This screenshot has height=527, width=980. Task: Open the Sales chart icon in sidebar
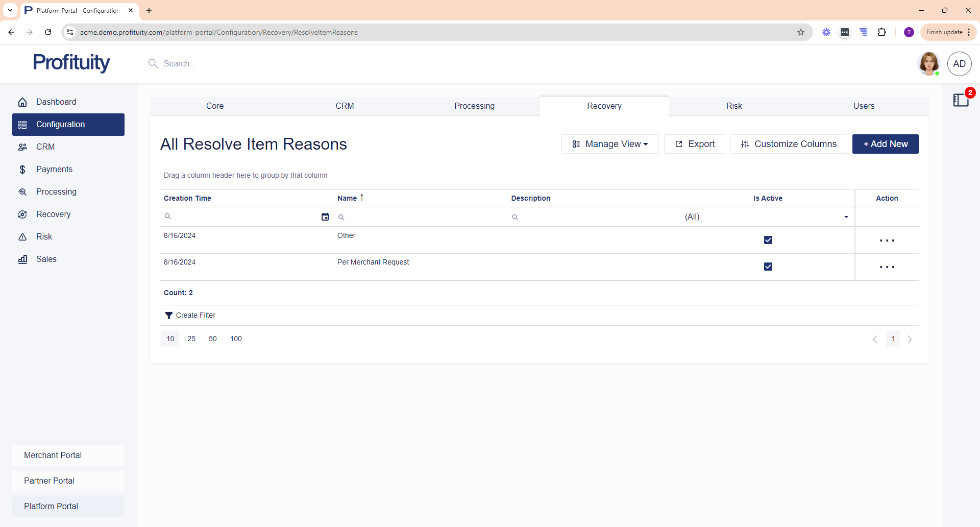(x=22, y=259)
